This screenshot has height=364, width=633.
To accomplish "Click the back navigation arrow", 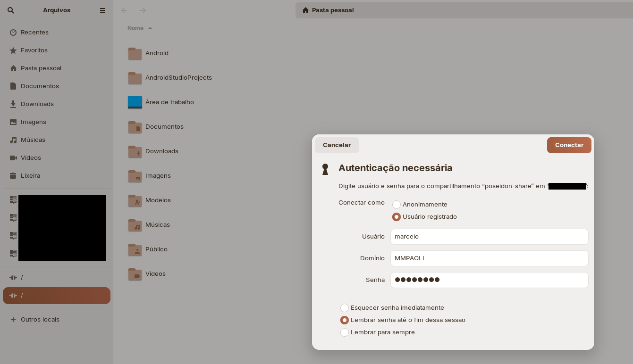I will 124,10.
